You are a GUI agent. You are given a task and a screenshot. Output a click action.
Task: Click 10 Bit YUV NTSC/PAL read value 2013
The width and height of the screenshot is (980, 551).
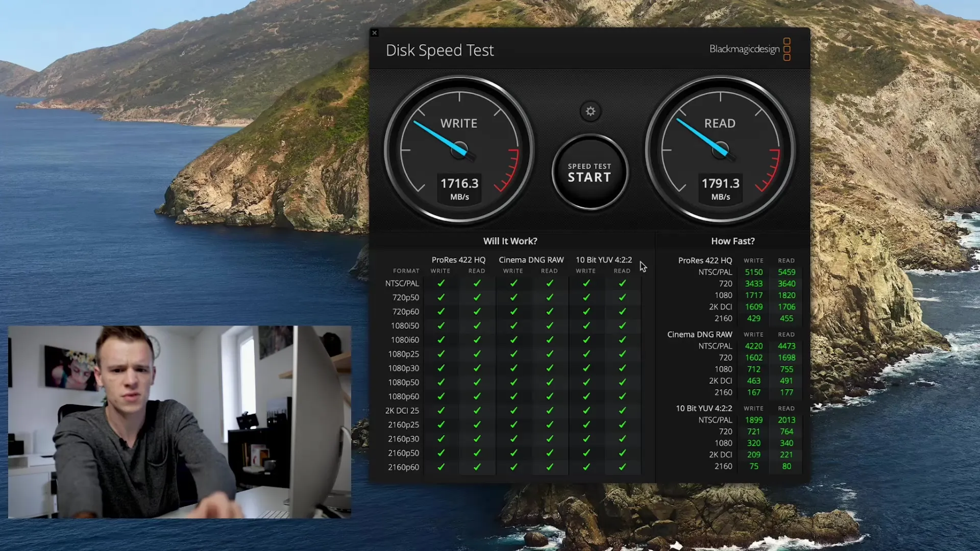[787, 420]
